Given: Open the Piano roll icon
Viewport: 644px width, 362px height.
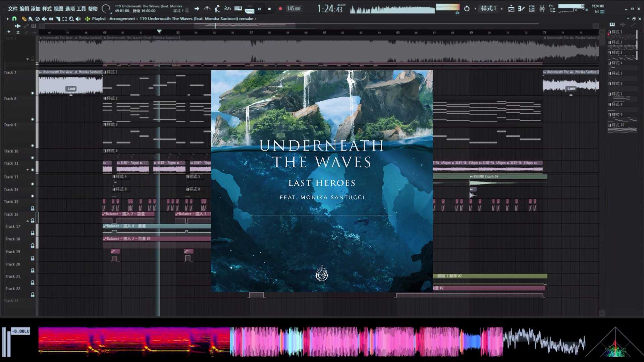Looking at the screenshot, I should click(521, 8).
